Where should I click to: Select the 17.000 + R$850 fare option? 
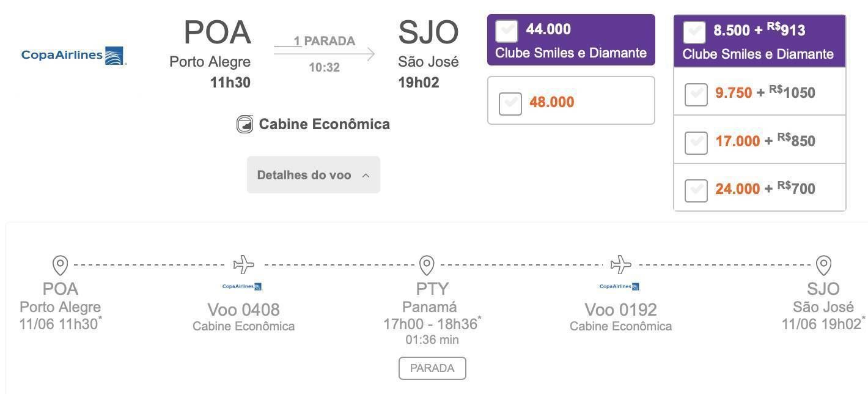click(696, 142)
